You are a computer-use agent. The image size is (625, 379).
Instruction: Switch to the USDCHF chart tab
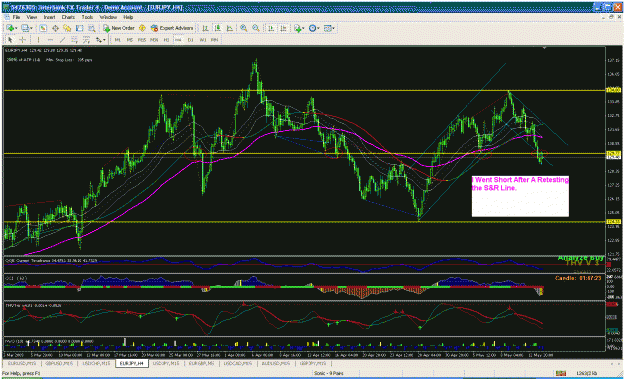click(x=97, y=363)
